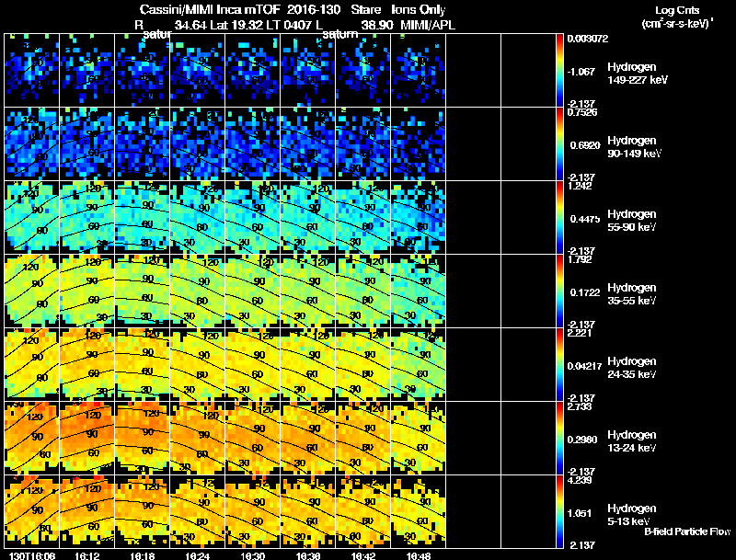
Task: Click the 'Hydrogen 90-149 keV' label
Action: coord(634,147)
